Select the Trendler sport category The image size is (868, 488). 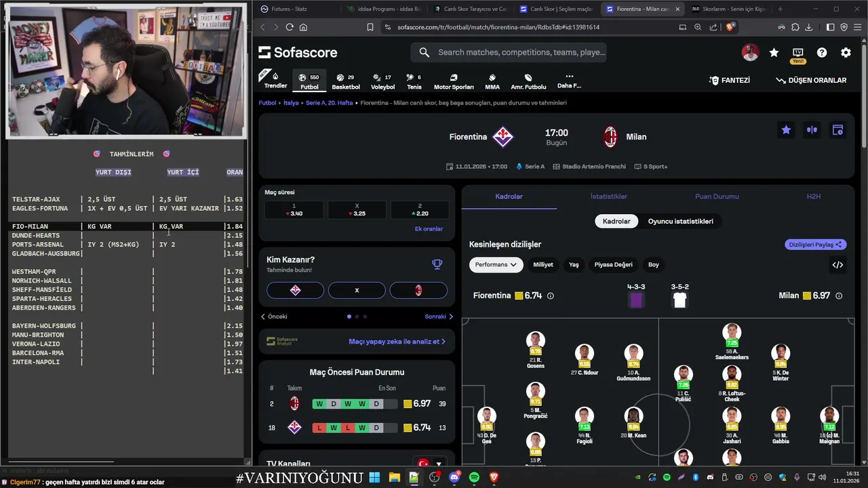275,81
